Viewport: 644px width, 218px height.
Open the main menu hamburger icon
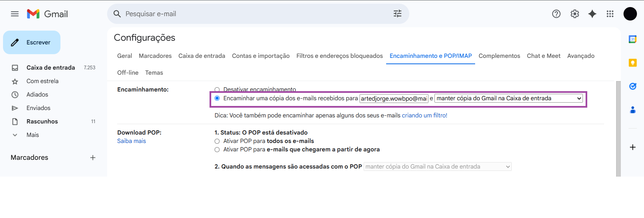(15, 14)
